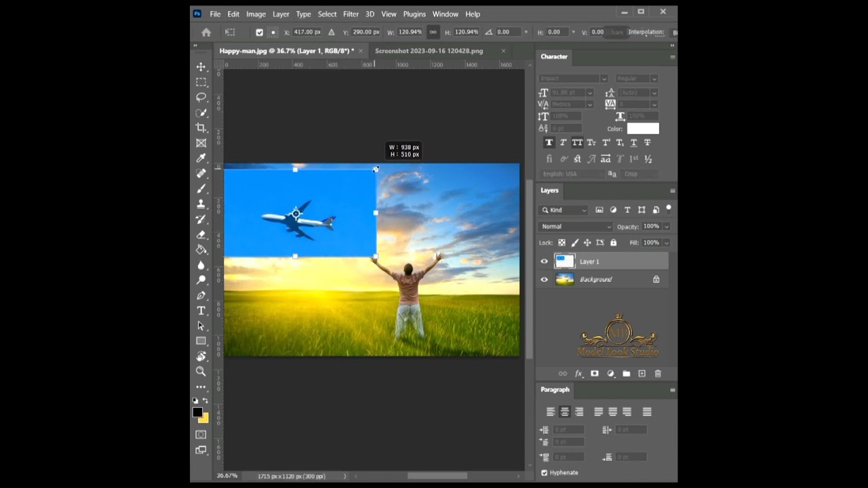The height and width of the screenshot is (488, 868).
Task: Select the Clone Stamp tool
Action: click(x=201, y=203)
